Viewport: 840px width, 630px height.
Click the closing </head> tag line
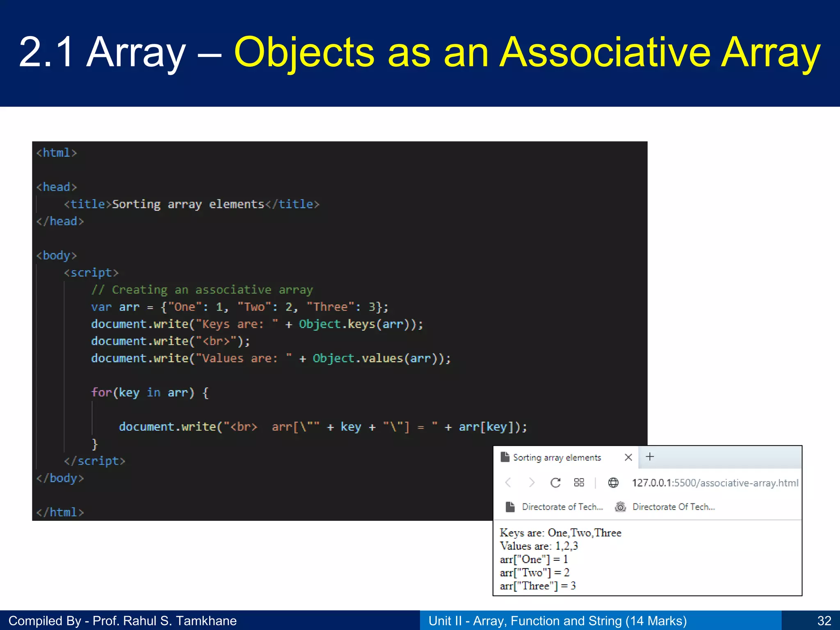[x=60, y=221]
